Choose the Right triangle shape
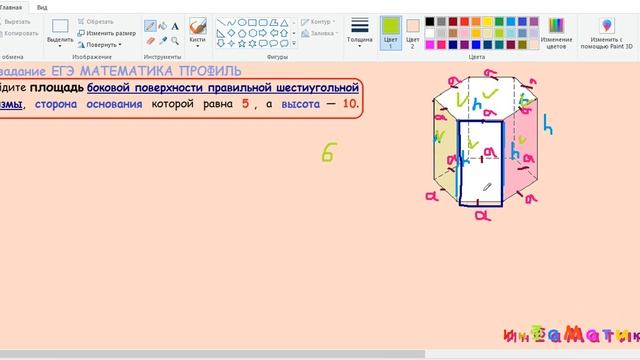The height and width of the screenshot is (360, 640). [x=221, y=33]
